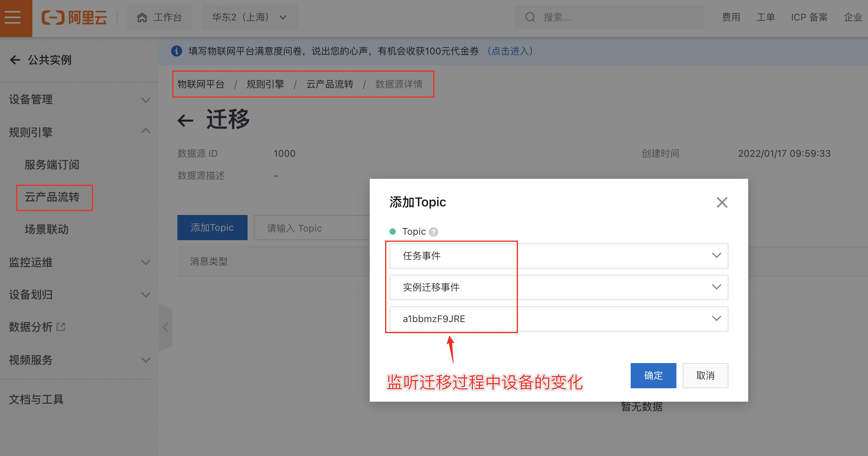Image resolution: width=868 pixels, height=456 pixels.
Task: Click the data source ID value 1000
Action: (x=285, y=154)
